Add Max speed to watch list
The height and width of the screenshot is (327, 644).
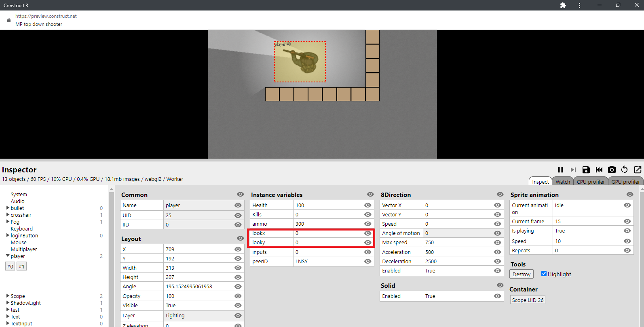tap(497, 242)
